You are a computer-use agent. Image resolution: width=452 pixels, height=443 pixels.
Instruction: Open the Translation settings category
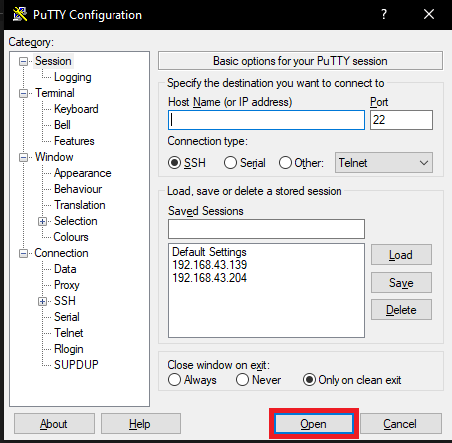(x=80, y=205)
